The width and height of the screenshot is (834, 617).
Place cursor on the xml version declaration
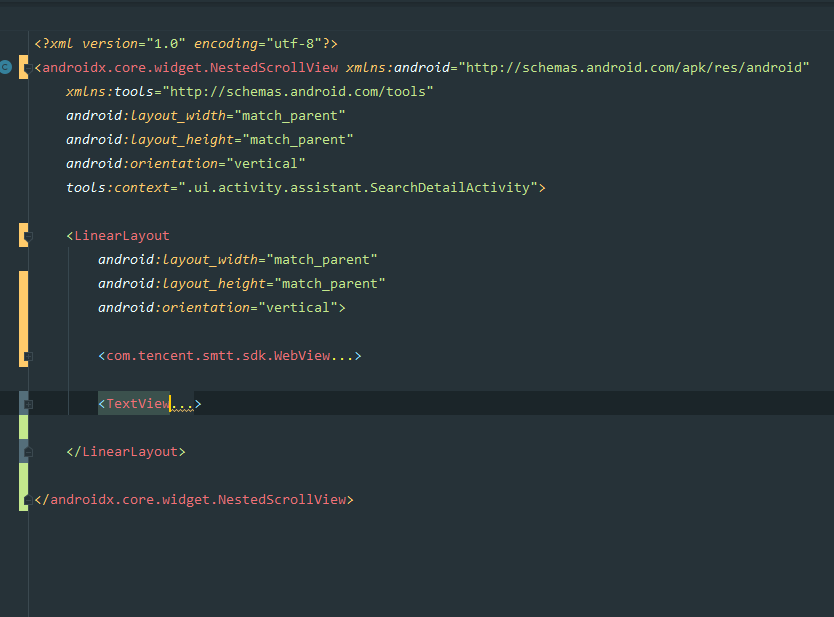(186, 43)
